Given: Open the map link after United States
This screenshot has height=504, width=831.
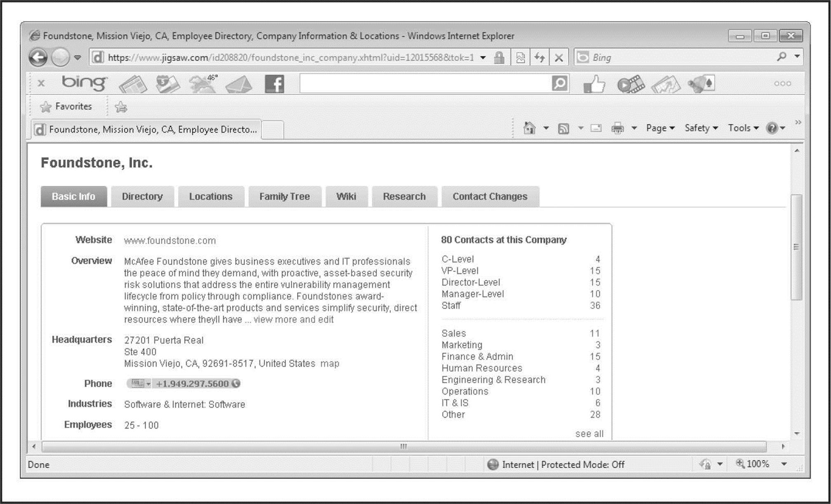Looking at the screenshot, I should click(x=330, y=363).
